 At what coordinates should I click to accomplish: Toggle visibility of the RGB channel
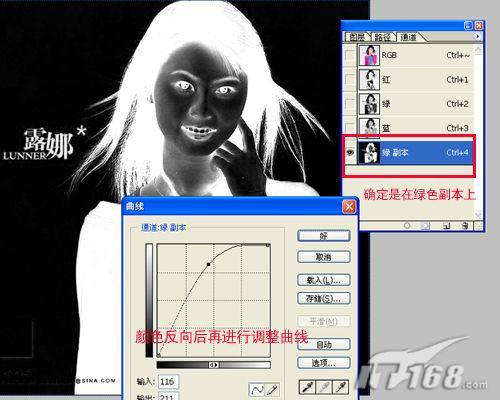350,55
